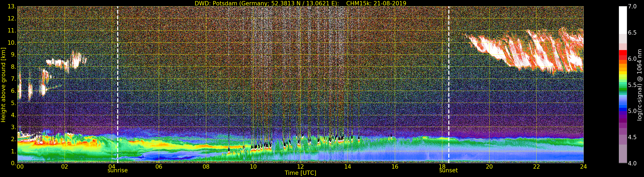
Task: Click the "14" time axis tick label
Action: point(347,167)
